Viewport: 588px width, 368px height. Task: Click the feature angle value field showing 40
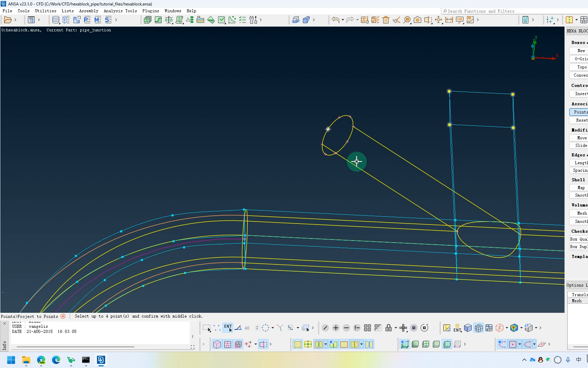click(x=249, y=328)
